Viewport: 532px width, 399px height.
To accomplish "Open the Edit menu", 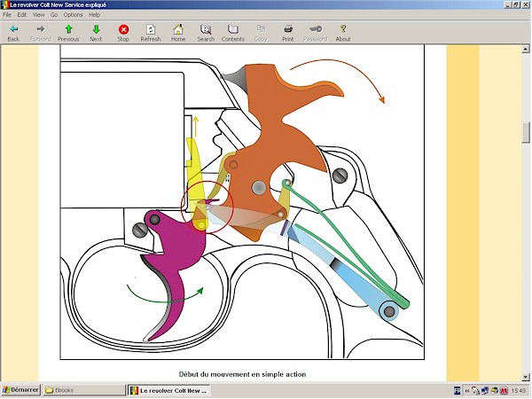I will point(21,15).
